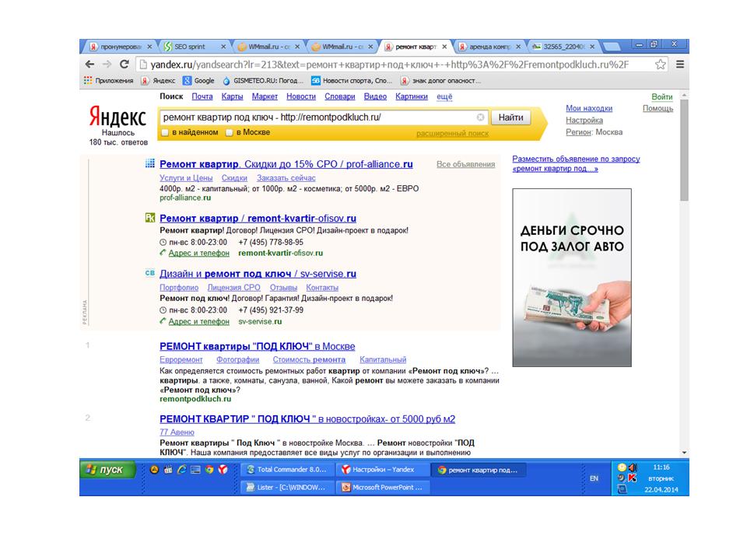
Task: Open the Новости service link
Action: click(x=300, y=96)
